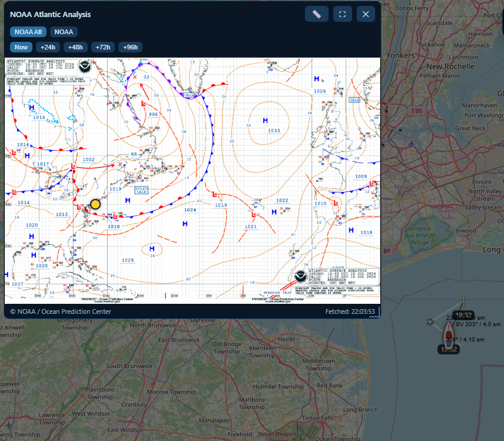Click the 1033 high pressure value on chart

[x=274, y=131]
